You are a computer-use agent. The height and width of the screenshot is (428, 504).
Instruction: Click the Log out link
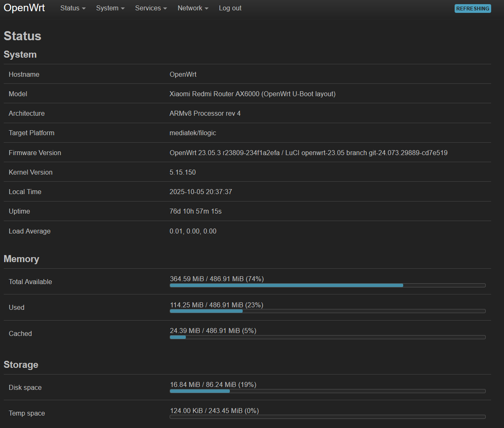(230, 8)
